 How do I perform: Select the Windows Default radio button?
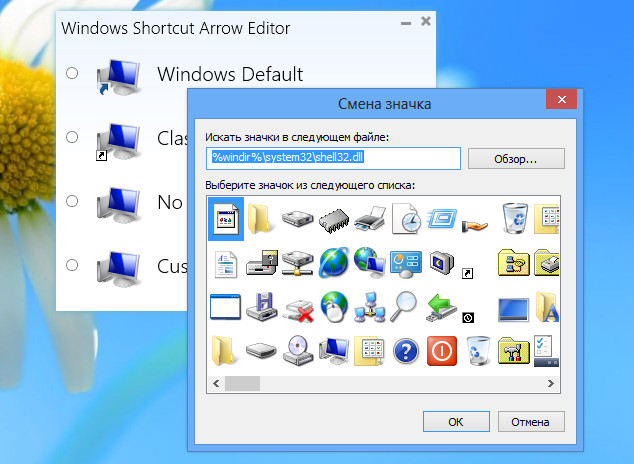coord(72,73)
